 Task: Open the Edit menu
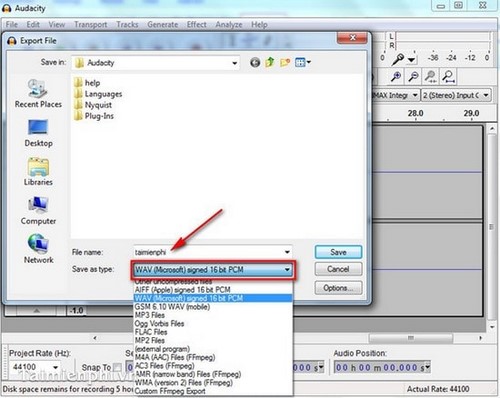33,25
